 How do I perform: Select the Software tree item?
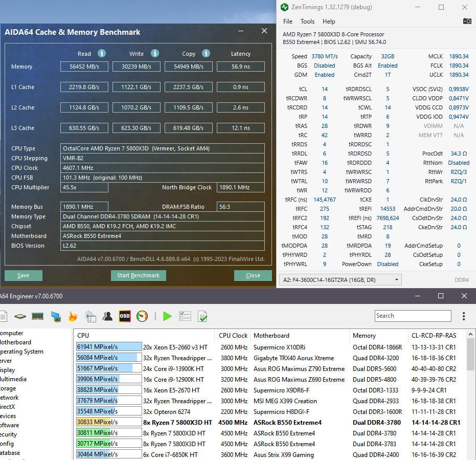click(9, 425)
